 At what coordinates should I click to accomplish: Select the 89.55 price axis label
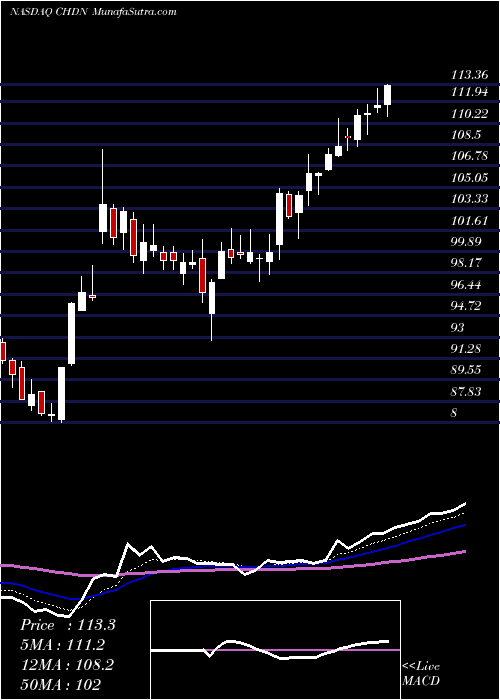click(x=467, y=370)
